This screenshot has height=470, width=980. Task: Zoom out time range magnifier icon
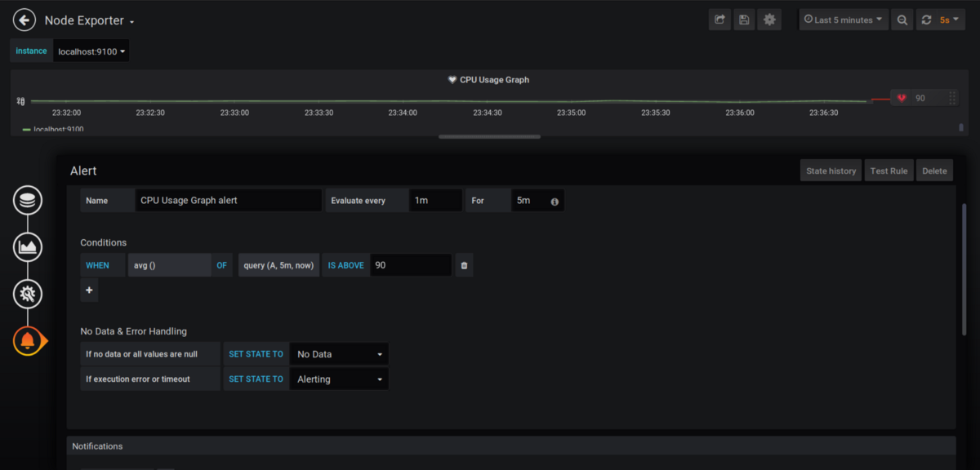(x=902, y=20)
